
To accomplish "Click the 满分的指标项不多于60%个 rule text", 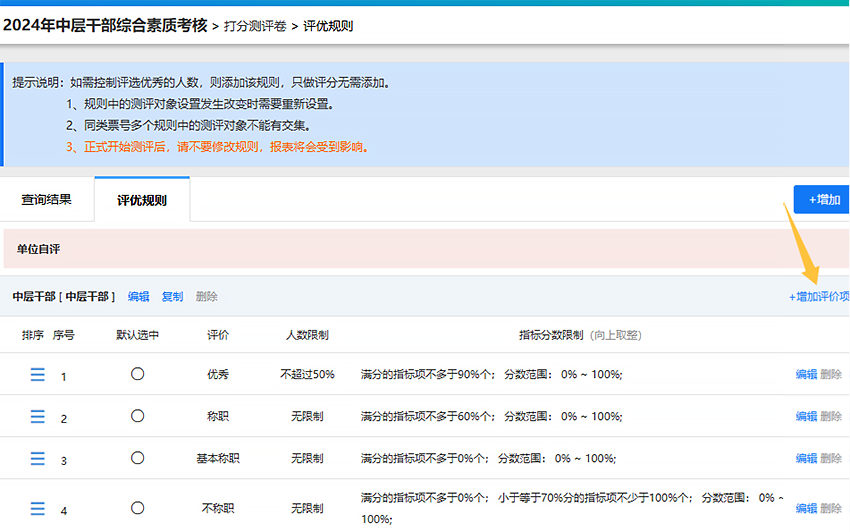I will (x=427, y=416).
